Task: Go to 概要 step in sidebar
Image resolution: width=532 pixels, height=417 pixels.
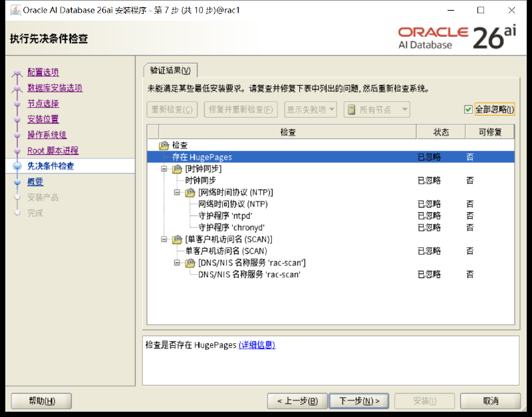Action: pos(35,182)
